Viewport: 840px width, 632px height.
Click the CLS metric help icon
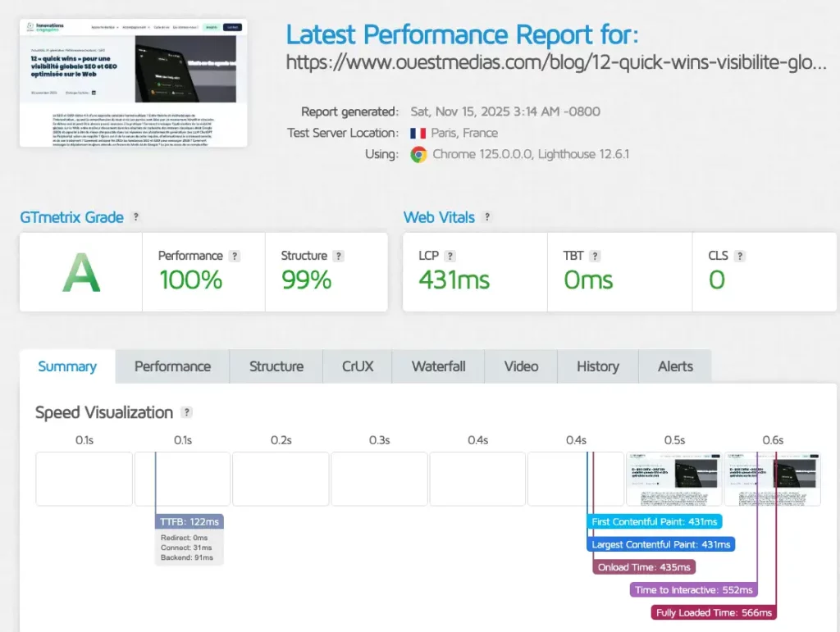(741, 256)
